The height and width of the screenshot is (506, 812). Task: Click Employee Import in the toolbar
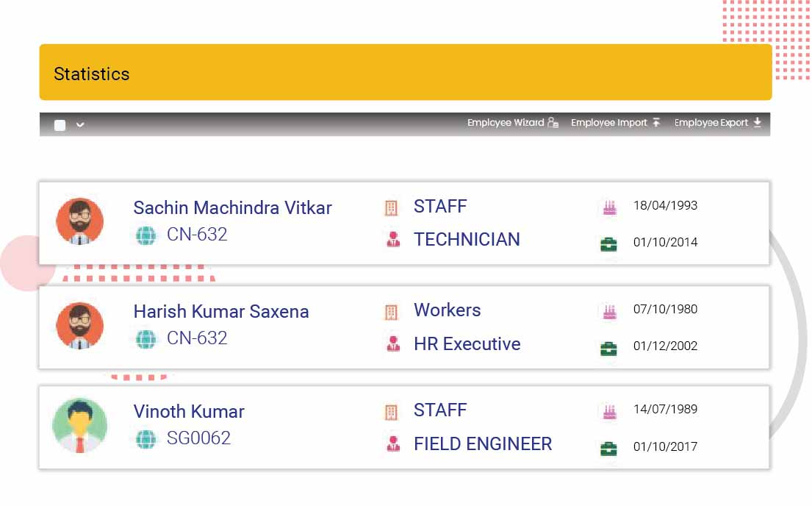609,123
